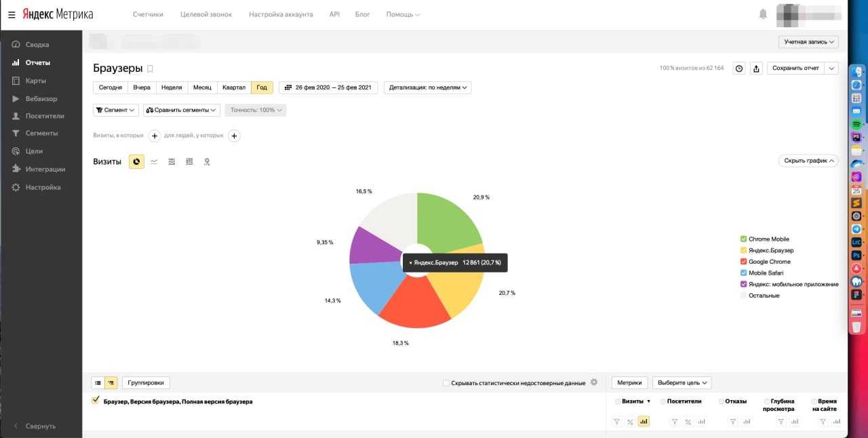Click the red Google Chrome legend swatch
868x438 pixels.
[743, 262]
